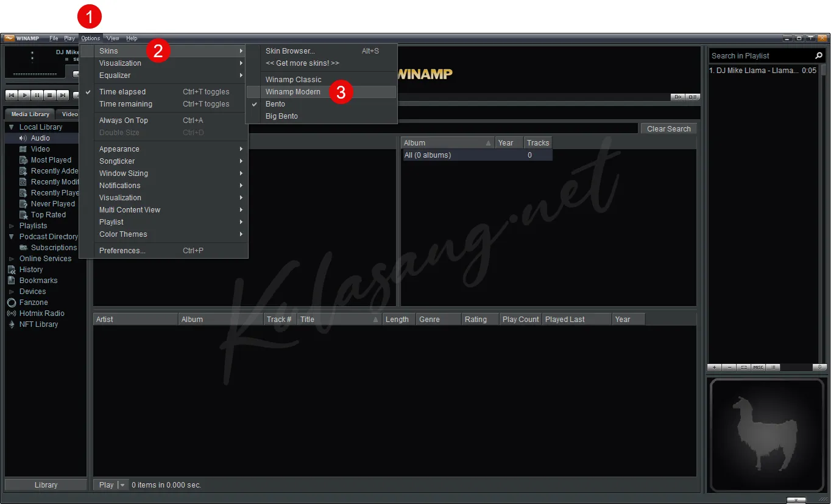Image resolution: width=831 pixels, height=504 pixels.
Task: Add files with the playlist plus button
Action: (715, 367)
